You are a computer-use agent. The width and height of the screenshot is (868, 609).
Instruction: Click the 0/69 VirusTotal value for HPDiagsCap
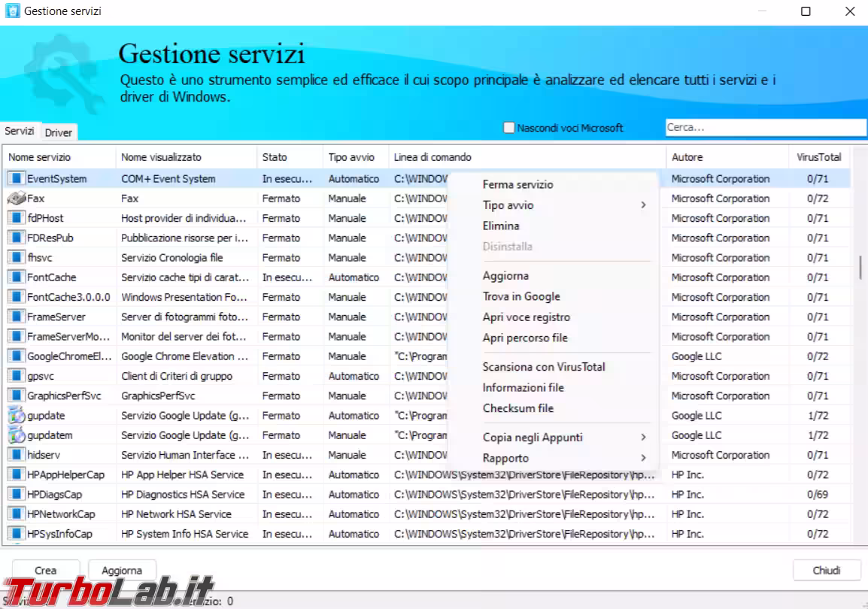[x=818, y=494]
